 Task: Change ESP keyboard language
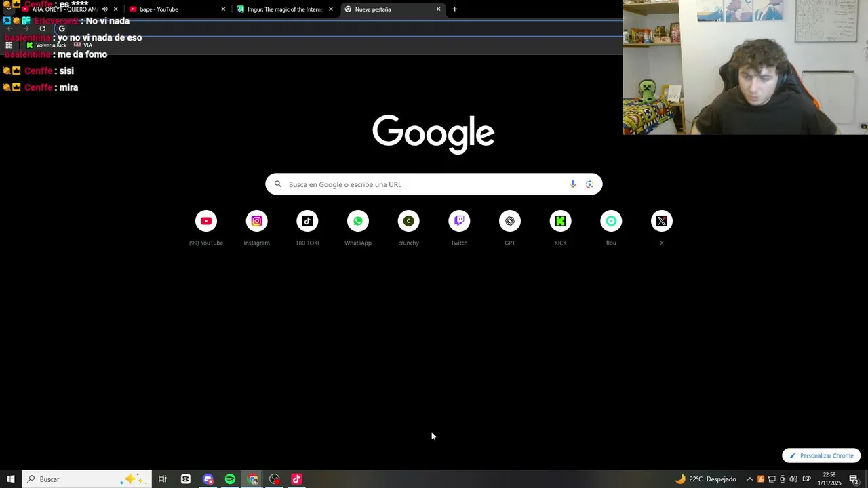coord(806,479)
